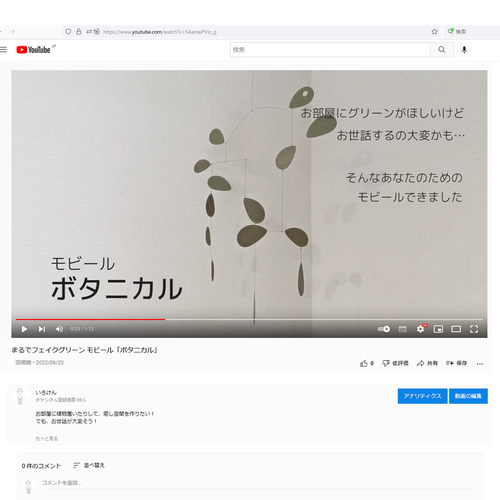Click the 2022/06/22 upload date text
The width and height of the screenshot is (500, 500).
(49, 363)
